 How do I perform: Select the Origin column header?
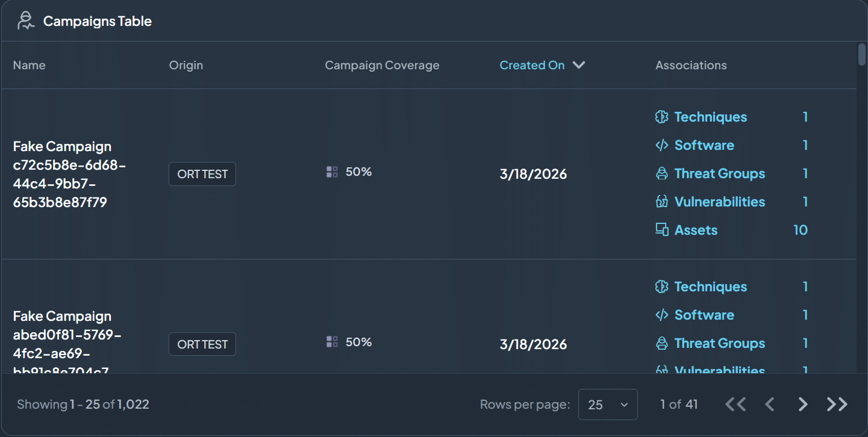[186, 65]
